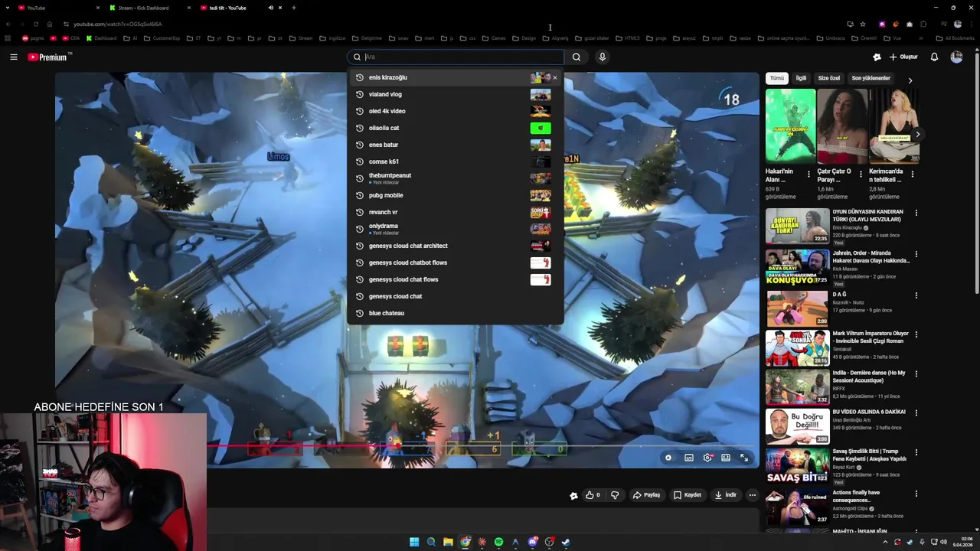This screenshot has width=980, height=551.
Task: Open the 'Mark Viltrum İmparatoru Oluyor' video thumbnail
Action: click(x=797, y=347)
